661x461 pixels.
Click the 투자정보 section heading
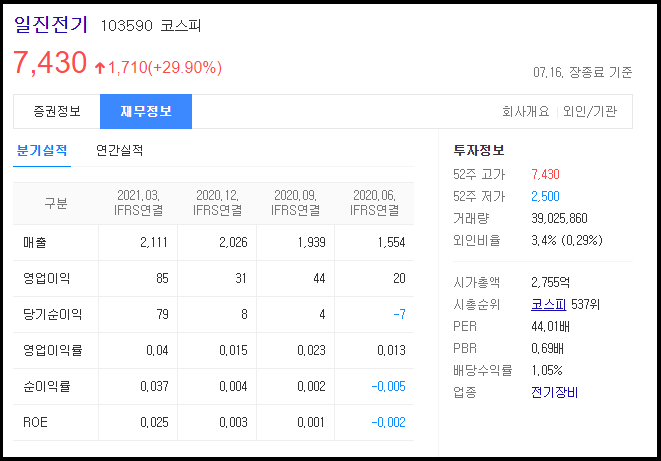pyautogui.click(x=479, y=150)
